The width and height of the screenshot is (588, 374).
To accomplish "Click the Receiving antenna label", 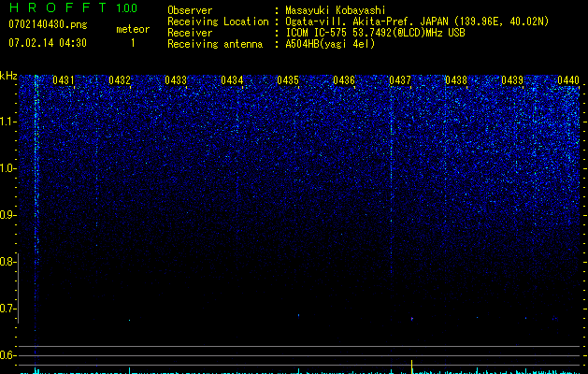I will 215,44.
